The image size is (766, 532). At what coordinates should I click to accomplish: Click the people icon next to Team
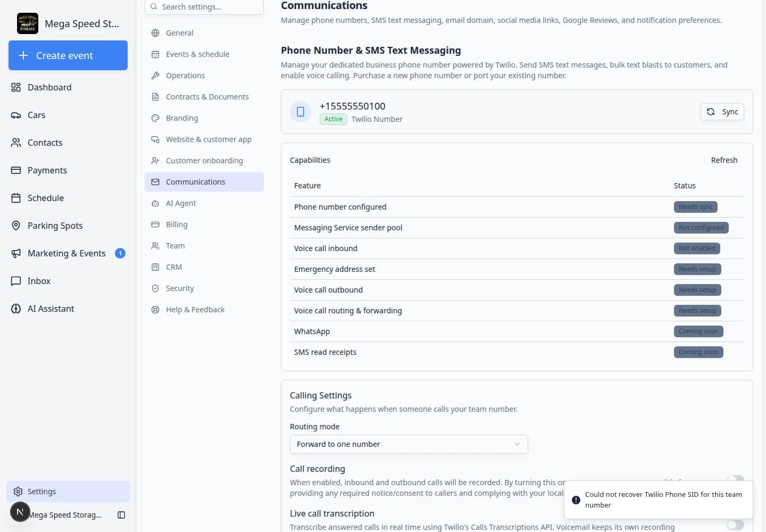tap(155, 246)
